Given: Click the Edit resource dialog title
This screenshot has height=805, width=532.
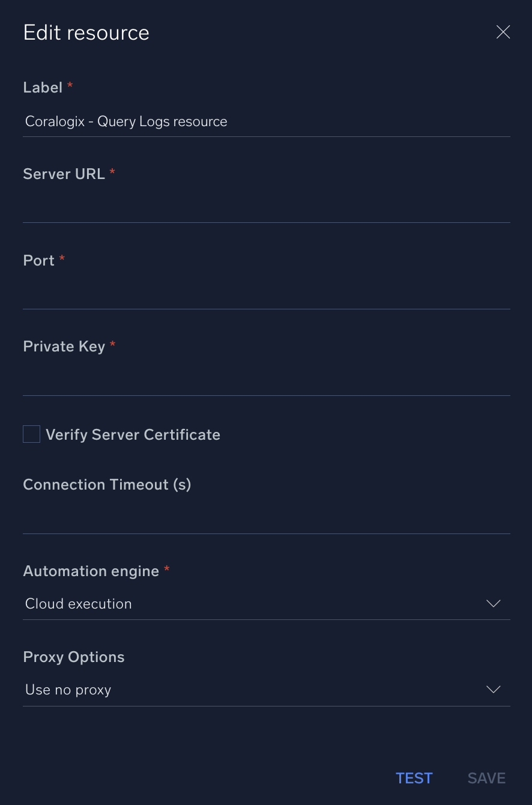Looking at the screenshot, I should pos(86,32).
